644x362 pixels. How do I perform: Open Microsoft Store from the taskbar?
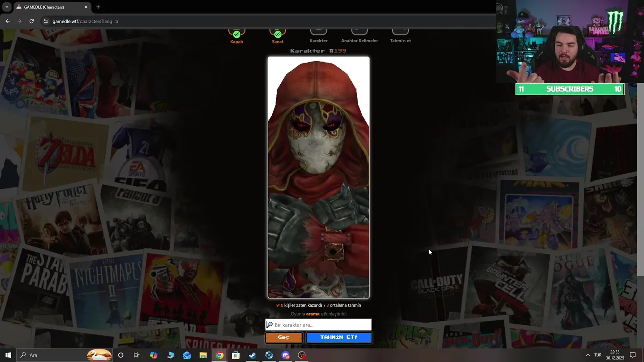coord(236,355)
